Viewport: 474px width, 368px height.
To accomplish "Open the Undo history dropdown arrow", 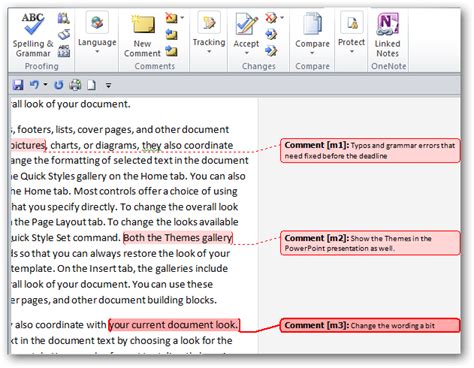I will 45,85.
